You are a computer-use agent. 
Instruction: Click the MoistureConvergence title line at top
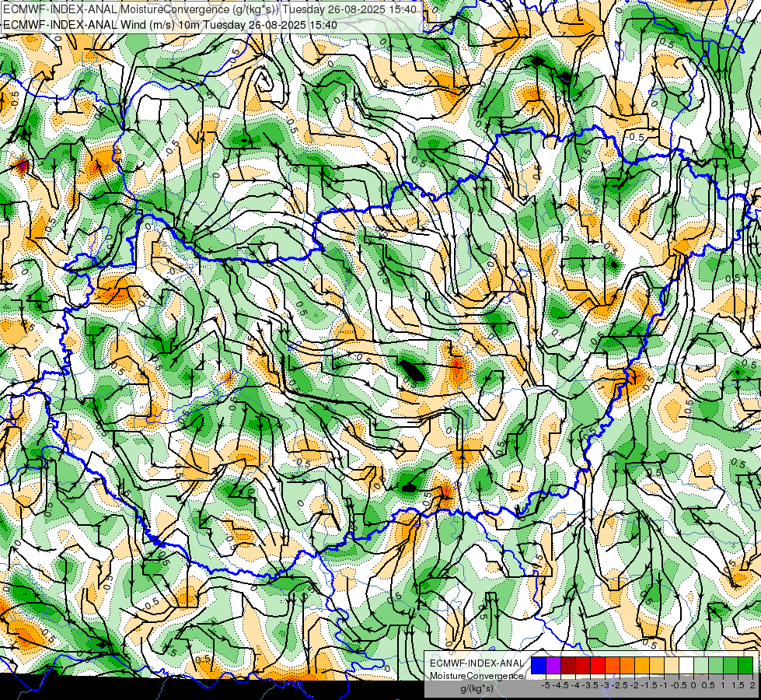pos(210,9)
